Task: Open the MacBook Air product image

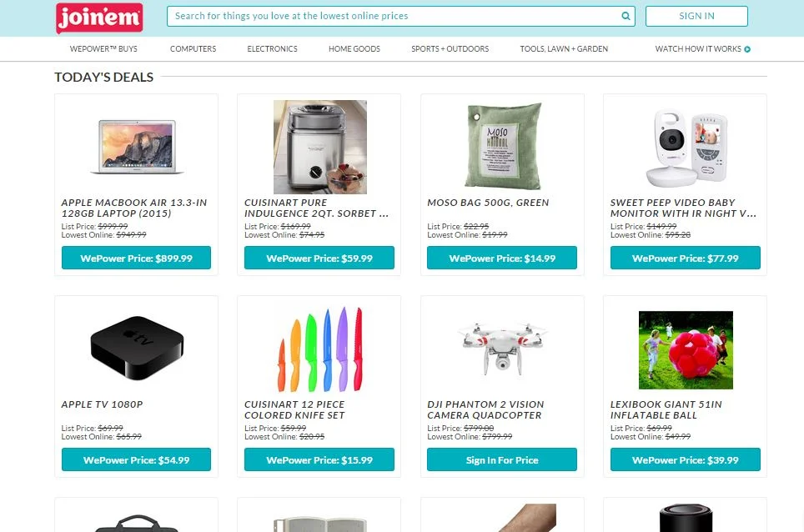Action: tap(137, 147)
